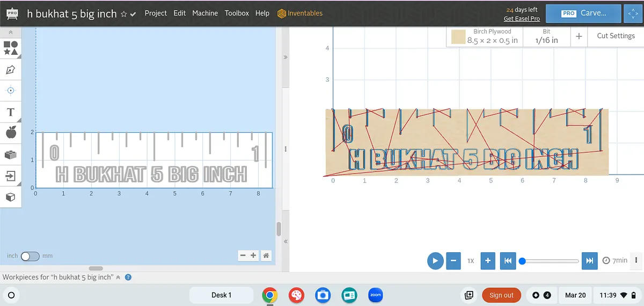Open the Machine menu
This screenshot has height=306, width=644.
[x=205, y=13]
